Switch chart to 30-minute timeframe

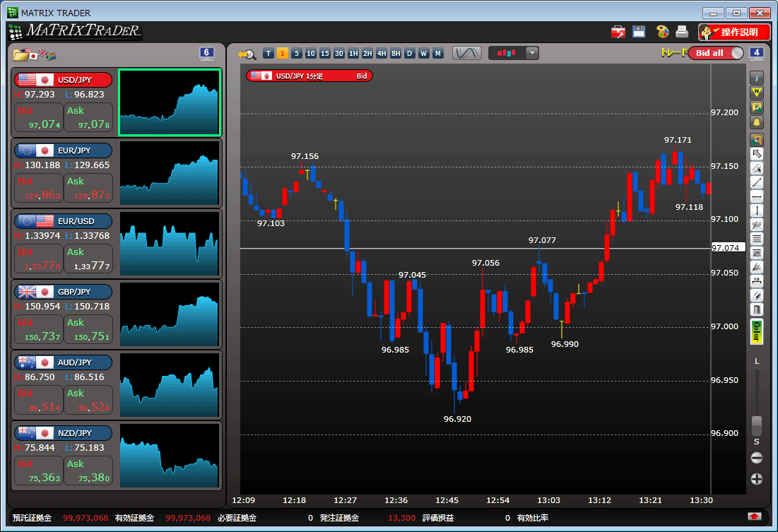(x=339, y=53)
